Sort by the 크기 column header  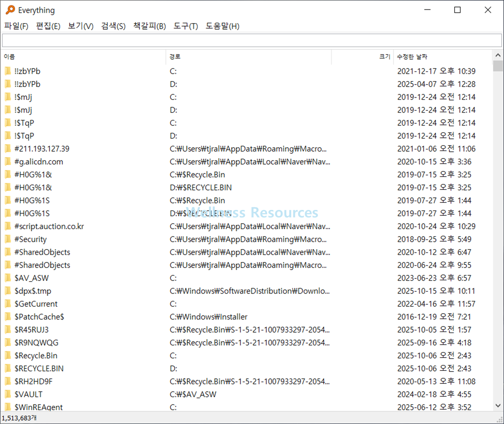[x=363, y=57]
